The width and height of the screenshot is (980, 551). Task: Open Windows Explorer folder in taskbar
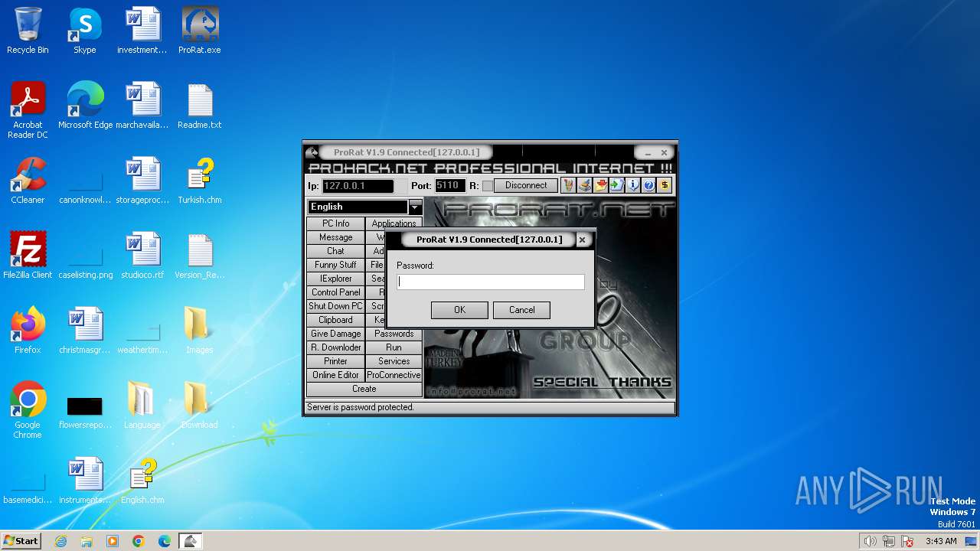pos(87,541)
